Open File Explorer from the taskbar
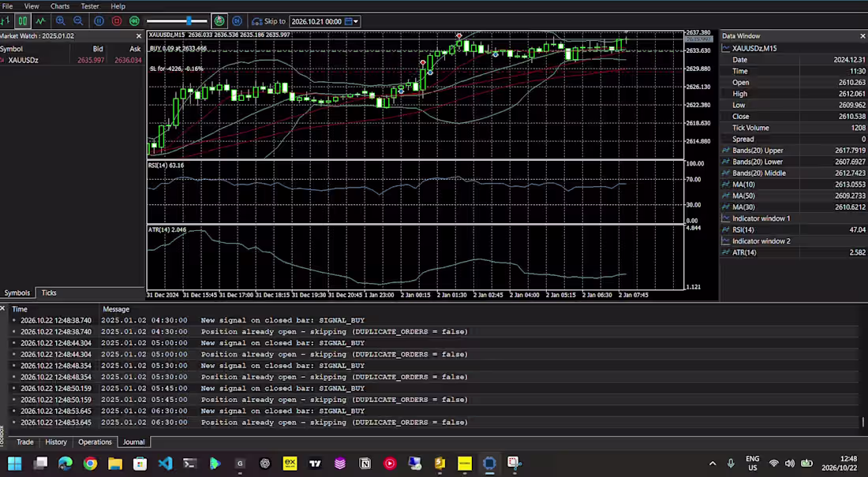The height and width of the screenshot is (477, 868). (115, 463)
